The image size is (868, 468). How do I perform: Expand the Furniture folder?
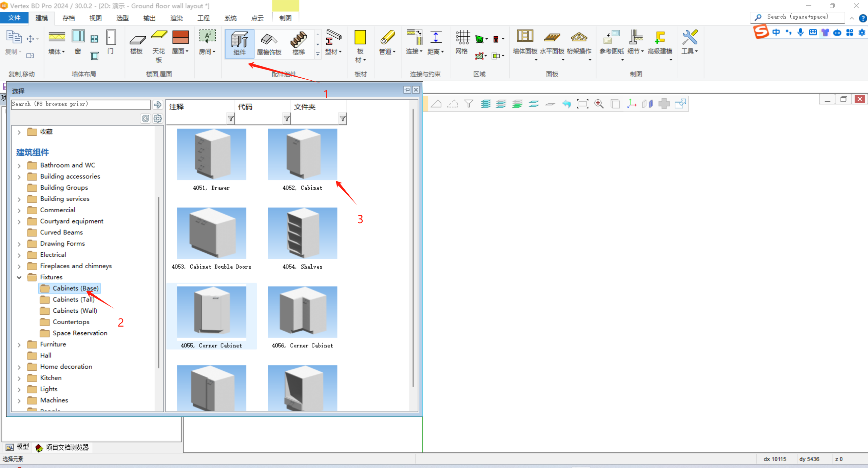[19, 345]
